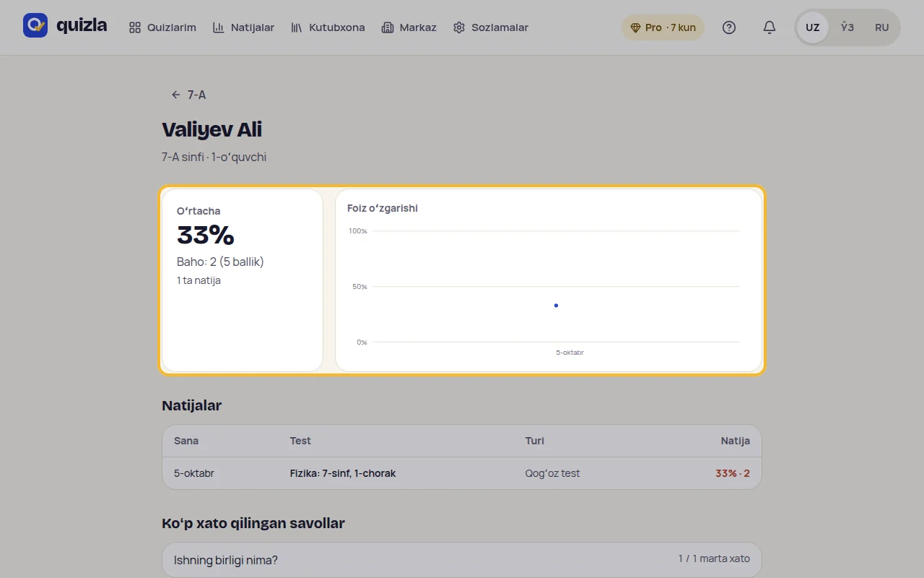Viewport: 924px width, 578px height.
Task: Open the help question mark icon
Action: pos(729,27)
